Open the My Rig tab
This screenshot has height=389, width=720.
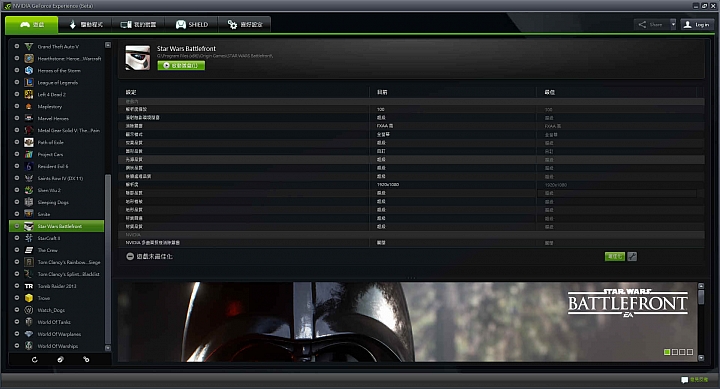pos(139,25)
